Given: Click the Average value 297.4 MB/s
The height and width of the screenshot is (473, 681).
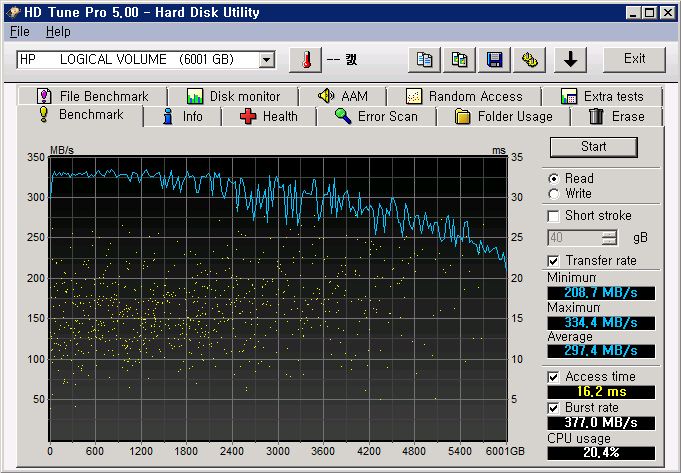Looking at the screenshot, I should [601, 351].
